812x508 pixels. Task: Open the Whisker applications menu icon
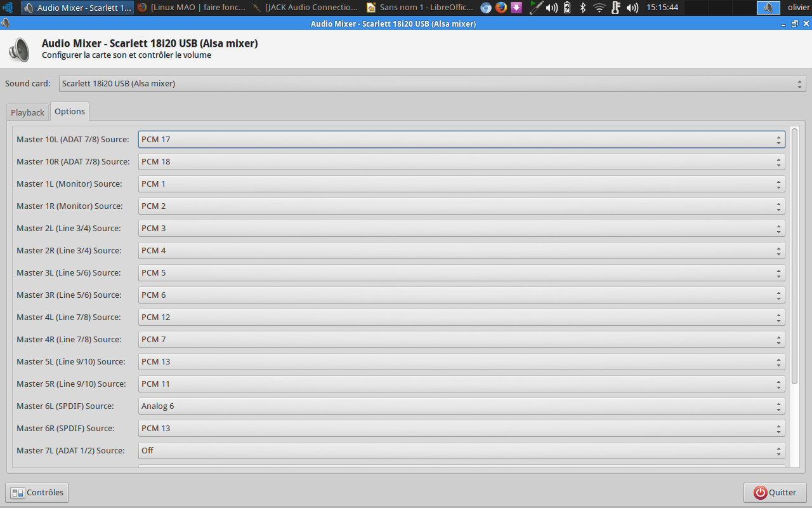pos(8,8)
